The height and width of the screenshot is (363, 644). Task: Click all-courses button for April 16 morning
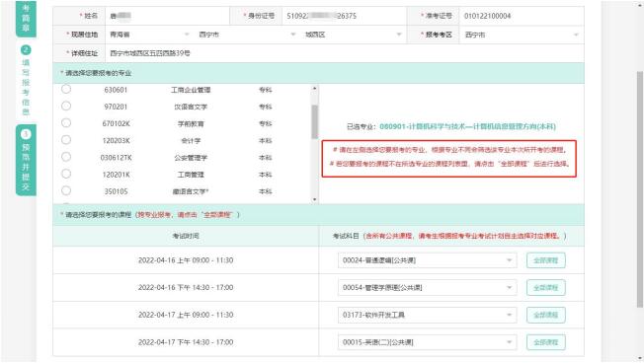coord(546,260)
